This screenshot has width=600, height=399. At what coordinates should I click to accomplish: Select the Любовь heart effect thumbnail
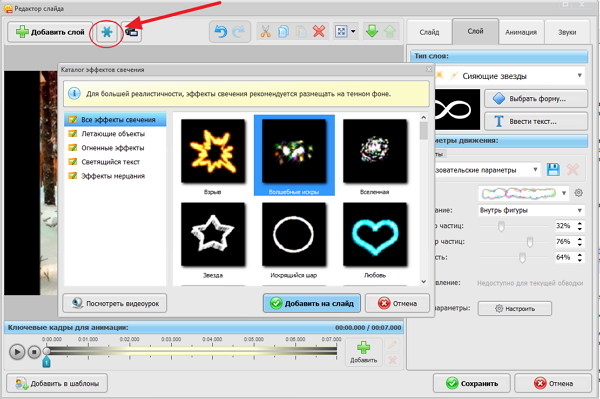375,234
